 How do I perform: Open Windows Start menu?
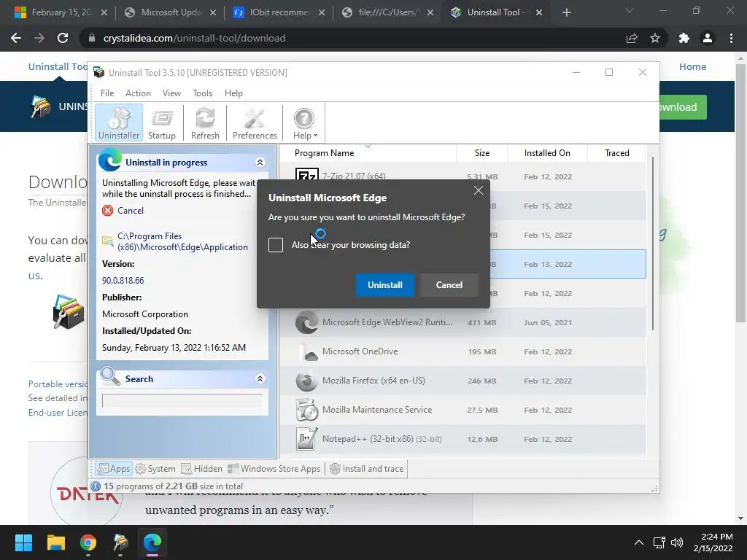23,542
